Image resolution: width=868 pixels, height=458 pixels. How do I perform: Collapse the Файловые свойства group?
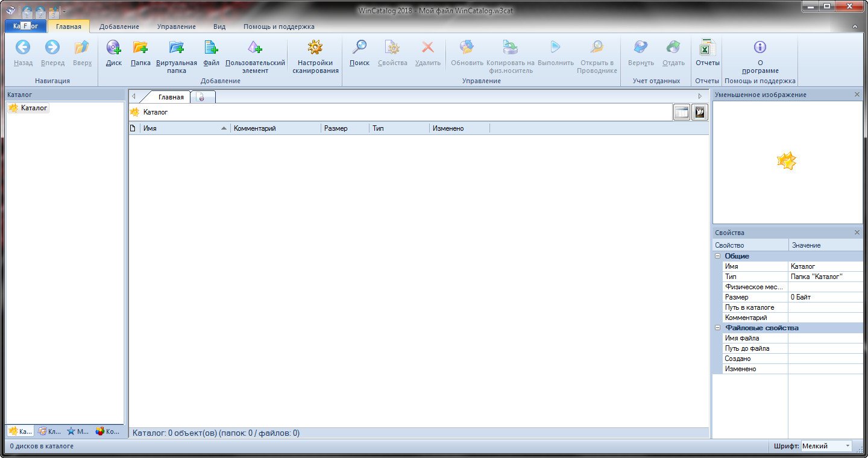pyautogui.click(x=718, y=328)
